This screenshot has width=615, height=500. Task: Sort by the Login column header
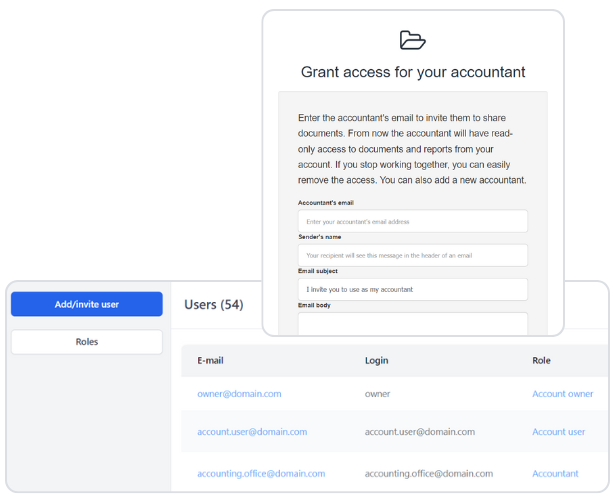(x=376, y=359)
